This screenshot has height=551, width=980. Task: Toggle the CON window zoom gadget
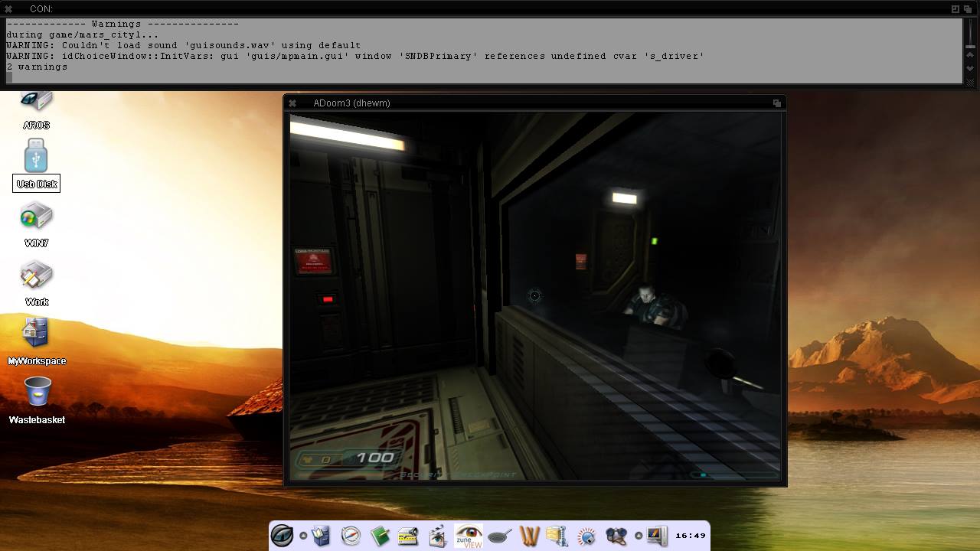pos(955,8)
